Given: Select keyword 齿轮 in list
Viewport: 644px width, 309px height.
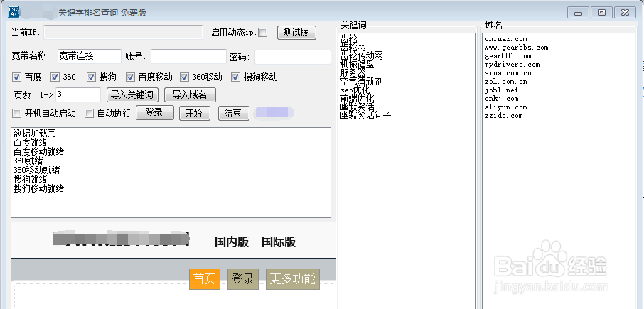Looking at the screenshot, I should (x=349, y=39).
